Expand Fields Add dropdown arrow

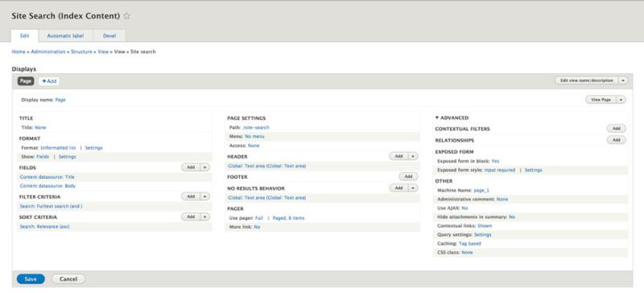point(205,167)
